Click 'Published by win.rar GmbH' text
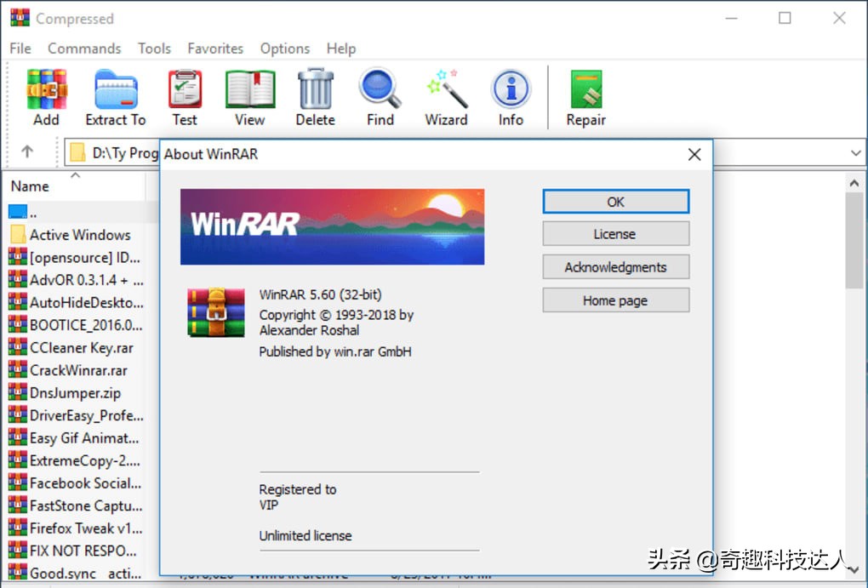 click(335, 351)
